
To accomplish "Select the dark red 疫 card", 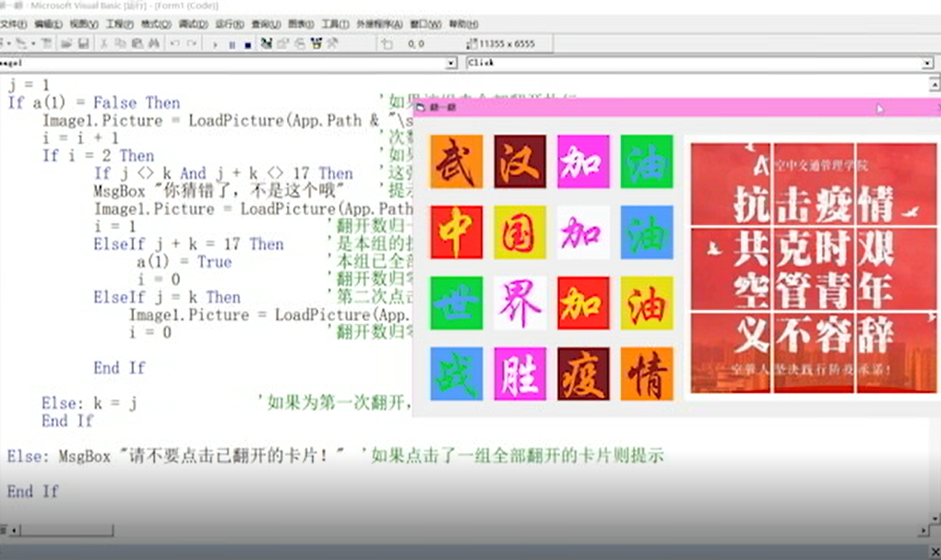I will [583, 374].
